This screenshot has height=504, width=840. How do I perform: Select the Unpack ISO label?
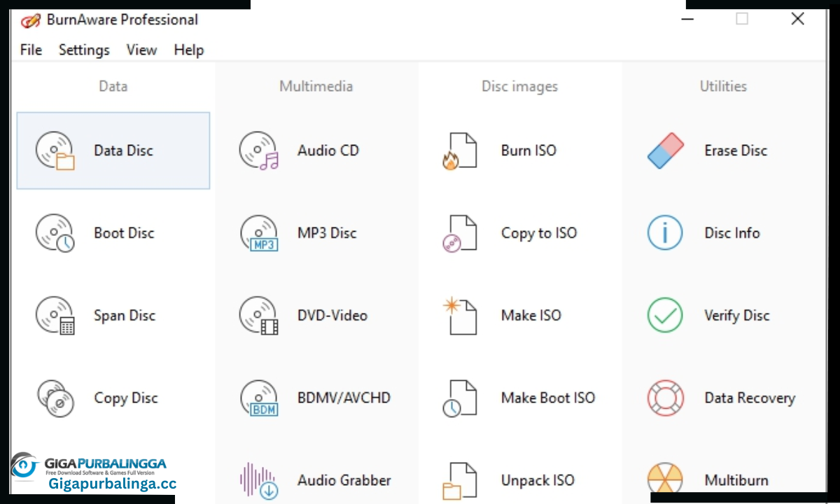click(x=538, y=480)
